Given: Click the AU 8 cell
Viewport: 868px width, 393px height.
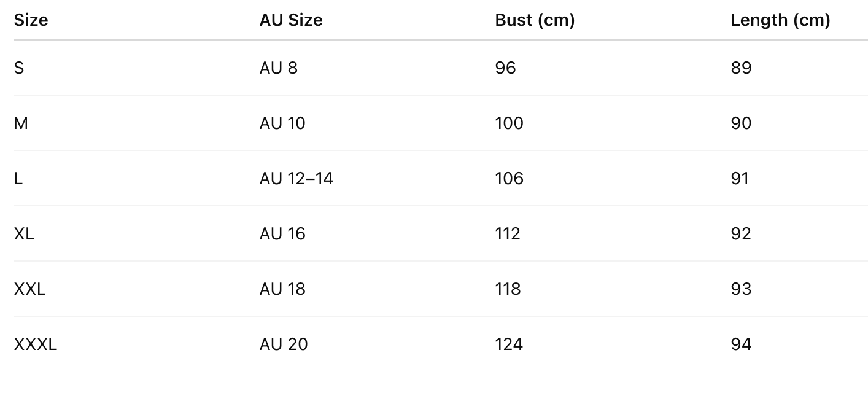Looking at the screenshot, I should pyautogui.click(x=278, y=68).
